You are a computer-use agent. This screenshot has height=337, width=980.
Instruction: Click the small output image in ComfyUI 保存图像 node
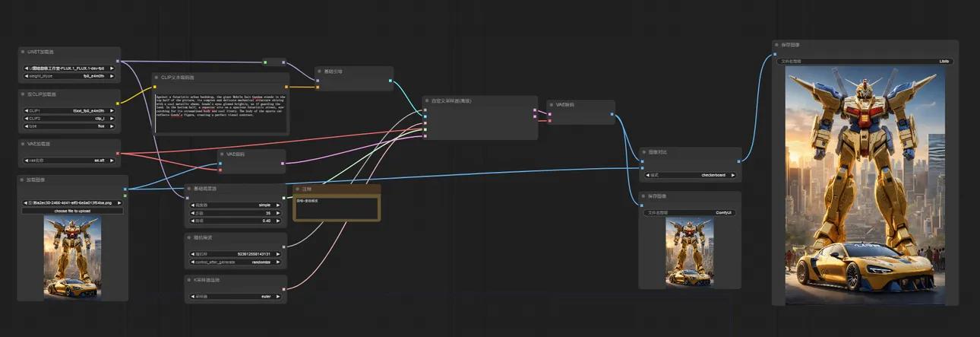click(x=690, y=252)
